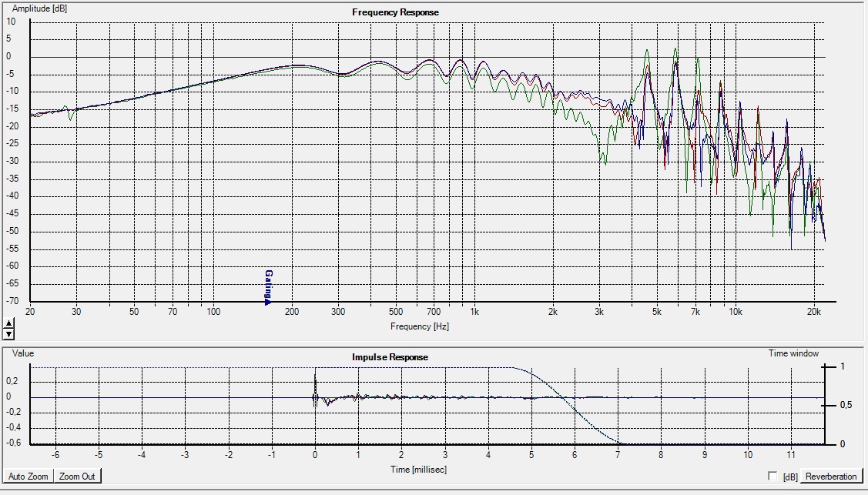This screenshot has width=868, height=495.
Task: Click the Time window label
Action: point(793,353)
